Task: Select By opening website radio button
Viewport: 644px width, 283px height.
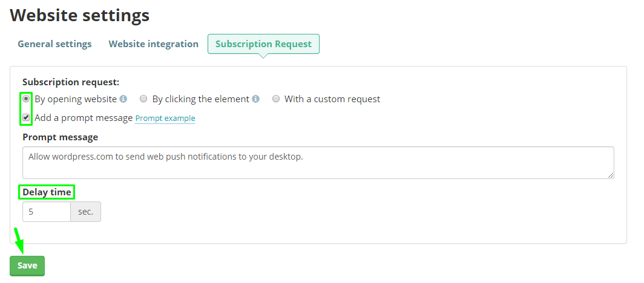Action: click(x=26, y=99)
